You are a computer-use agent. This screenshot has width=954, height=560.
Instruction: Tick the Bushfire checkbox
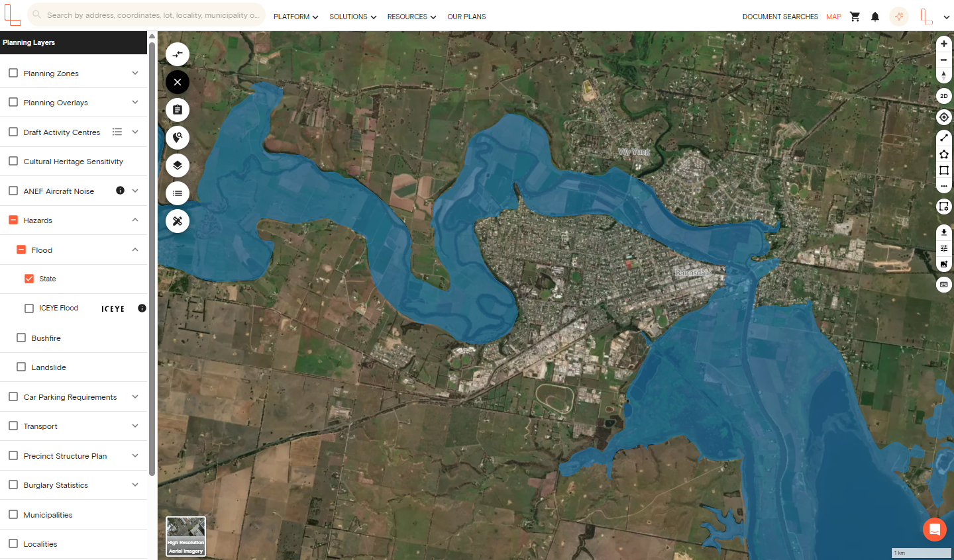pyautogui.click(x=21, y=338)
